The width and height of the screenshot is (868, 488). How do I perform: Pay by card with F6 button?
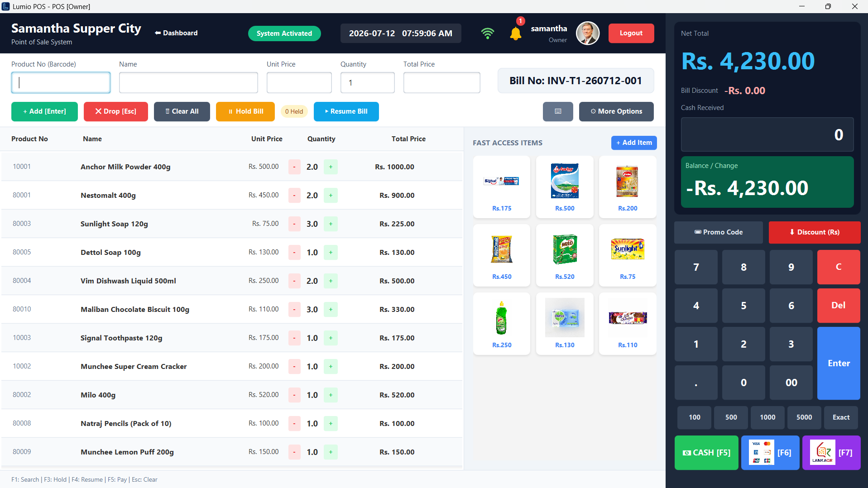770,453
